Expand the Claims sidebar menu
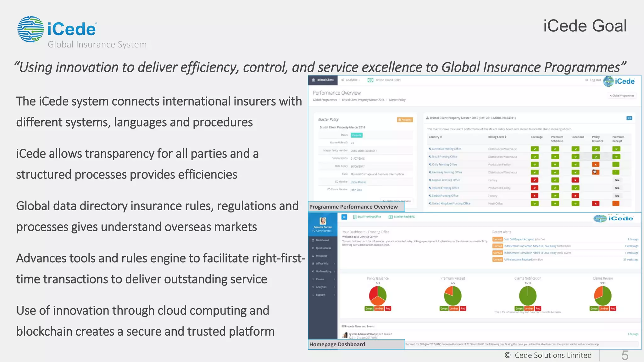The width and height of the screenshot is (644, 362). pos(320,279)
